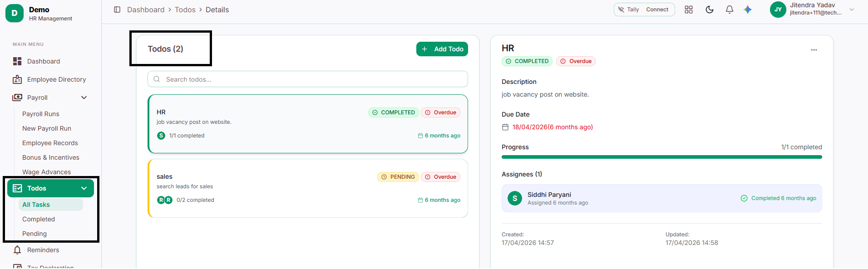Open the notifications bell
868x269 pixels.
[730, 10]
